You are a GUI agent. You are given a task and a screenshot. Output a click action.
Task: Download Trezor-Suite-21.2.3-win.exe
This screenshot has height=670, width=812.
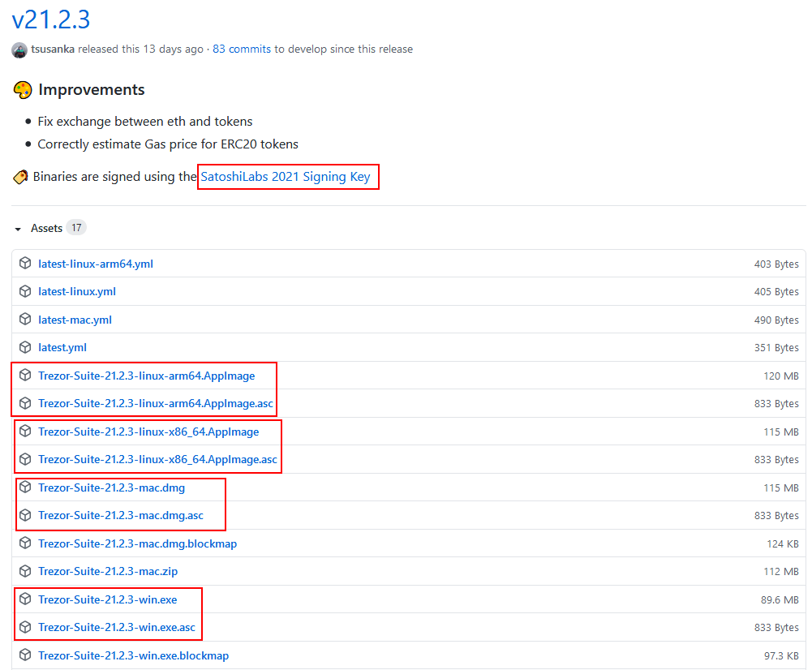coord(107,599)
